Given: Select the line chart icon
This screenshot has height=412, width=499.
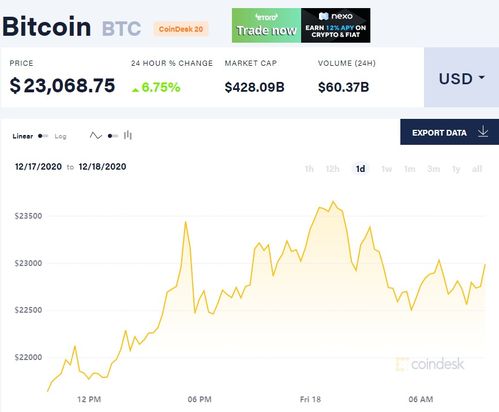Looking at the screenshot, I should pos(96,136).
